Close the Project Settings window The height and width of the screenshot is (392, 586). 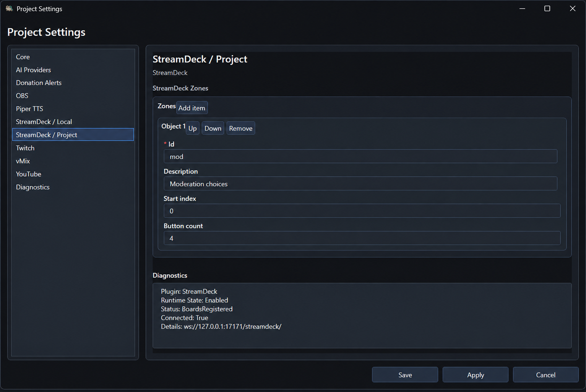(x=573, y=8)
